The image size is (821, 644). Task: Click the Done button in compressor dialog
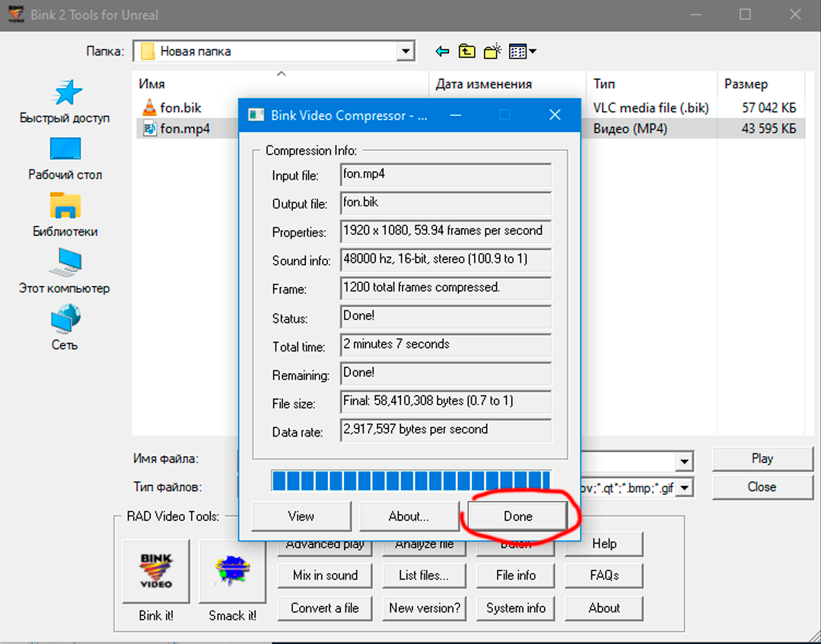(517, 516)
